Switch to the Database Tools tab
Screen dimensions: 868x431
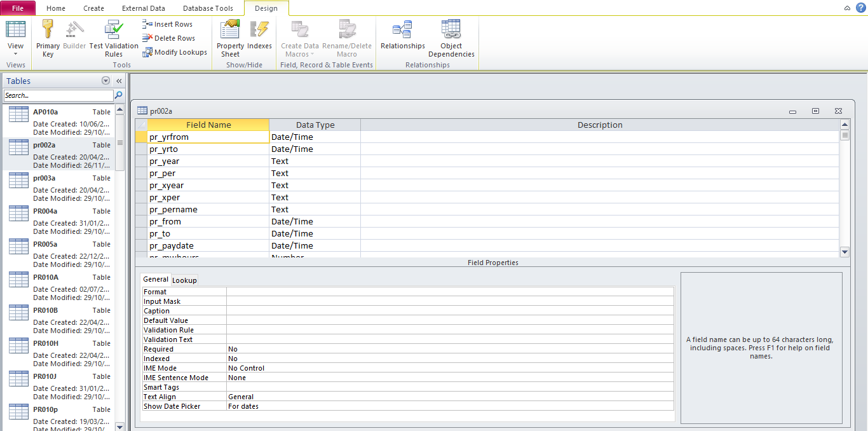pos(208,8)
